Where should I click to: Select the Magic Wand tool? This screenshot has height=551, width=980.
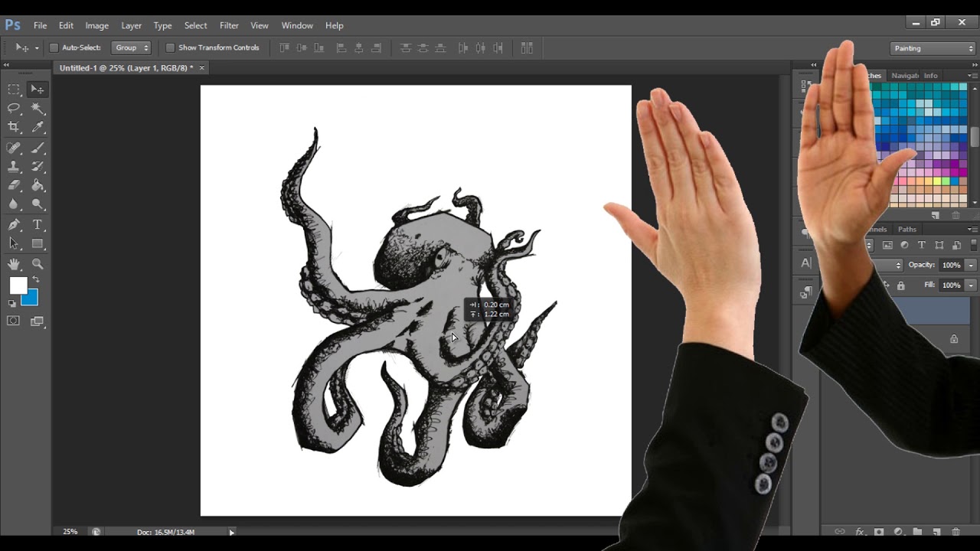(x=38, y=109)
